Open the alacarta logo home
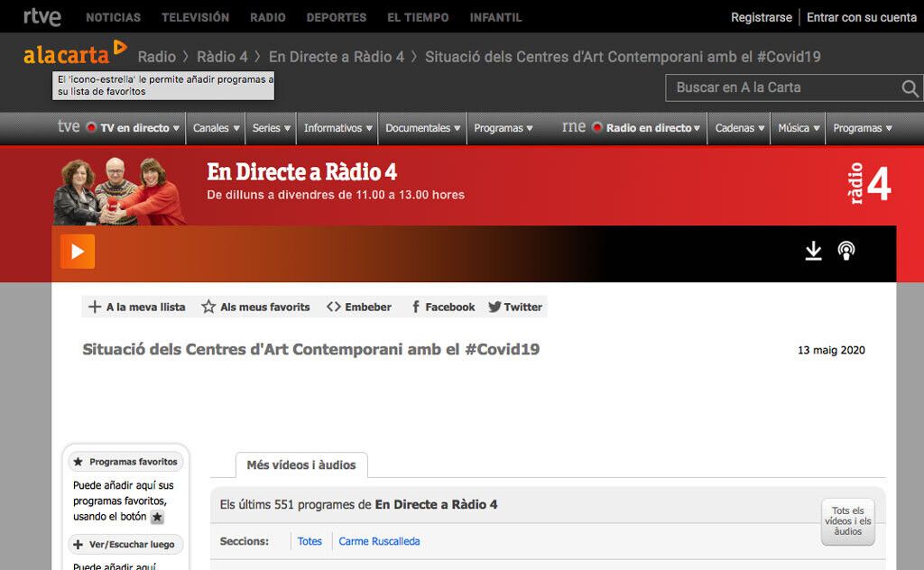The width and height of the screenshot is (924, 570). [x=75, y=52]
